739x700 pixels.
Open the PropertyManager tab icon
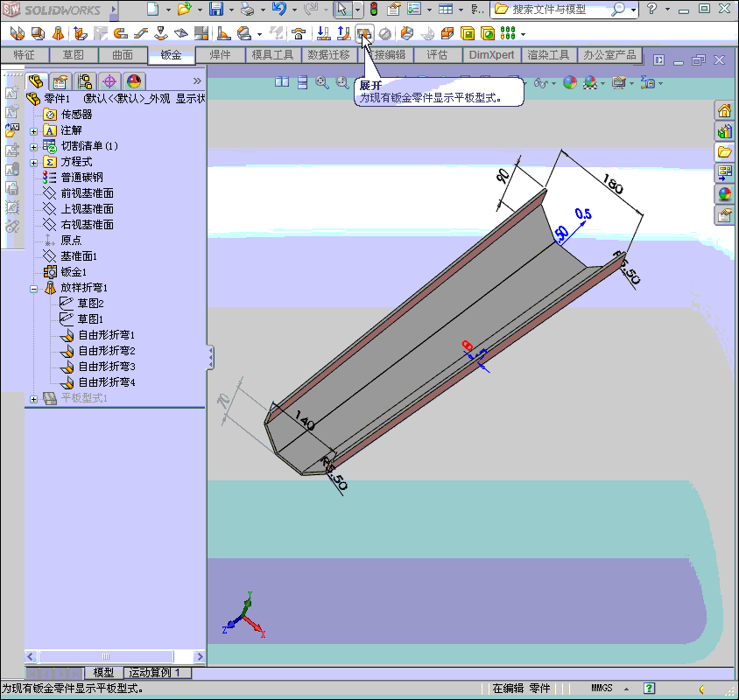click(x=60, y=81)
